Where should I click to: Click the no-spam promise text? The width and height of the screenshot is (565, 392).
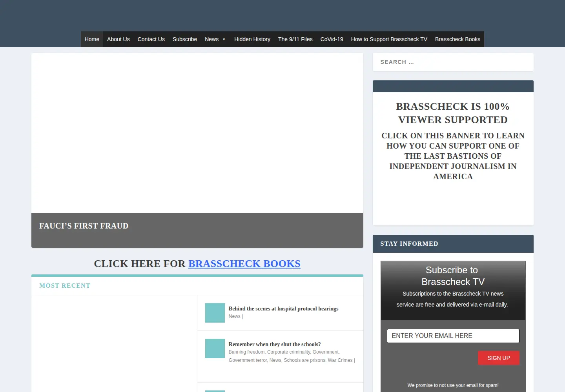click(x=453, y=385)
